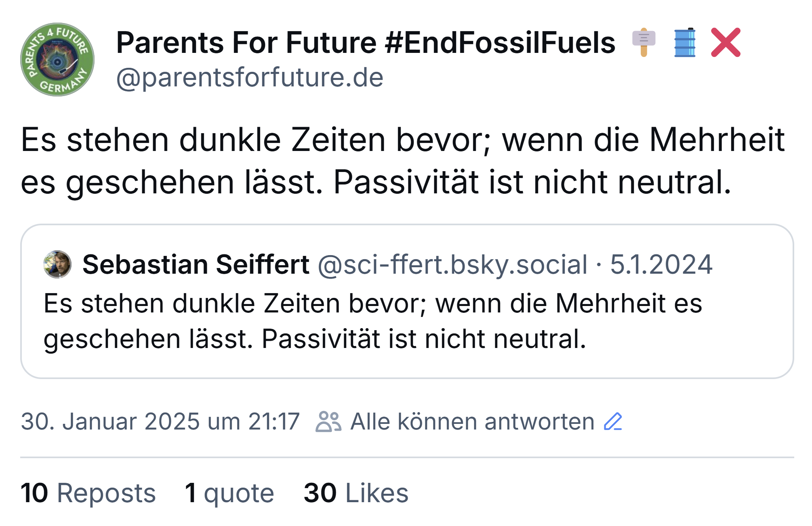This screenshot has width=812, height=526.
Task: Click the oil barrel emoji in the name
Action: click(685, 42)
